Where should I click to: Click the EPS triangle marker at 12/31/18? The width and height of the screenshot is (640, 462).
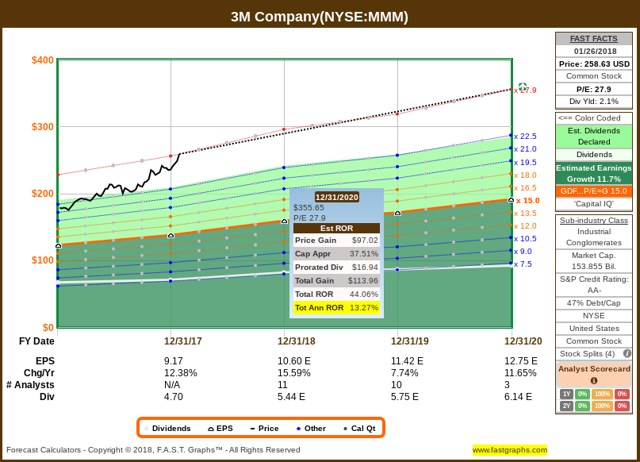284,221
